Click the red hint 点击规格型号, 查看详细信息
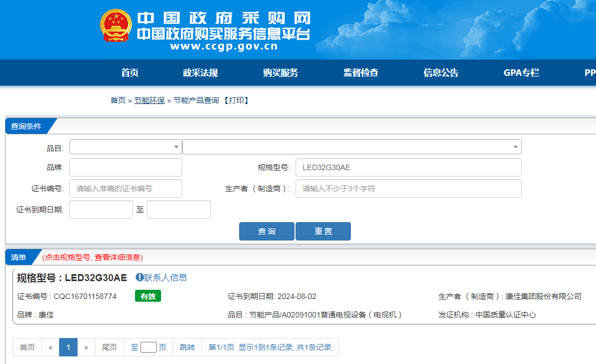Viewport: 596px width, 364px height. [x=92, y=257]
